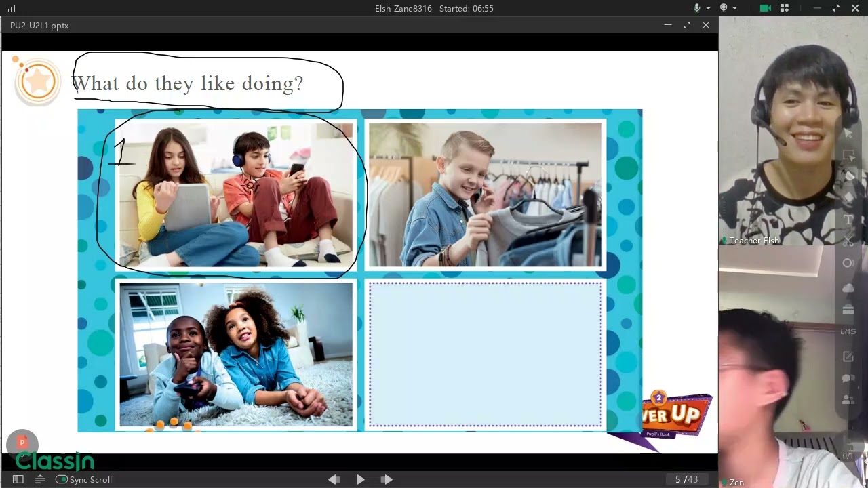Screen dimensions: 868x488
Task: Select the circle shape tool
Action: (x=848, y=263)
